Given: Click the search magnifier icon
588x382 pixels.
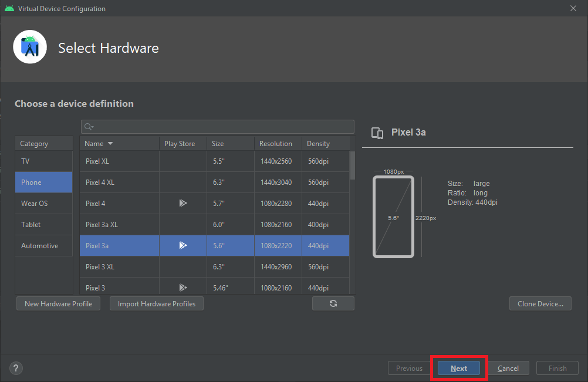Looking at the screenshot, I should pos(89,127).
